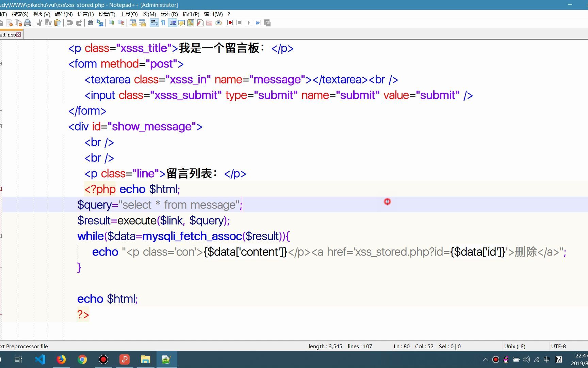The image size is (588, 368).
Task: Open the ? help menu
Action: [229, 14]
